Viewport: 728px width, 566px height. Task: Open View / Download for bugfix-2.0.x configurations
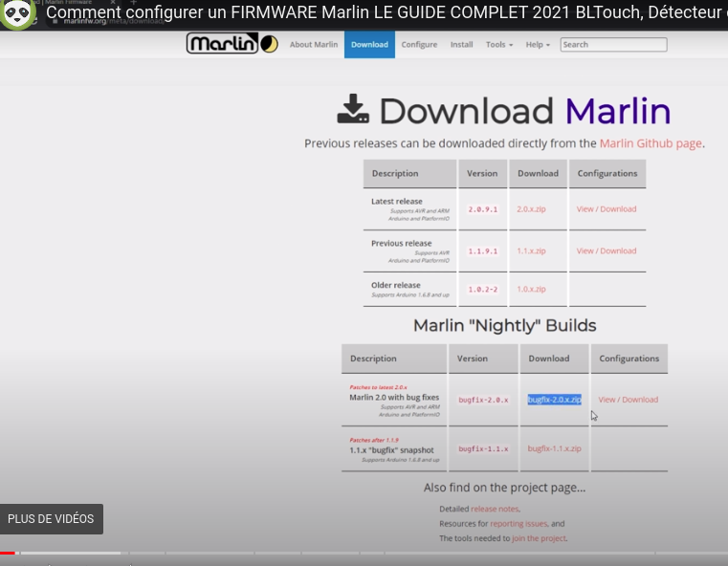click(x=629, y=400)
